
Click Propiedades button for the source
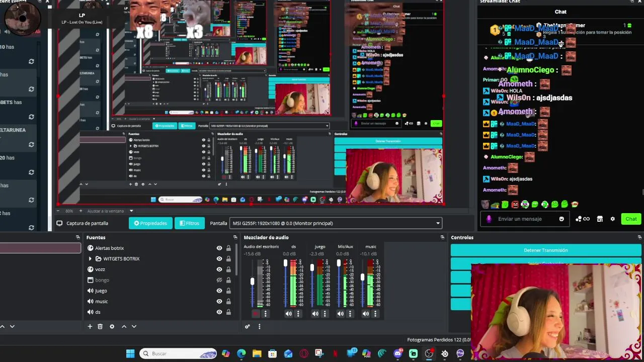click(x=150, y=223)
